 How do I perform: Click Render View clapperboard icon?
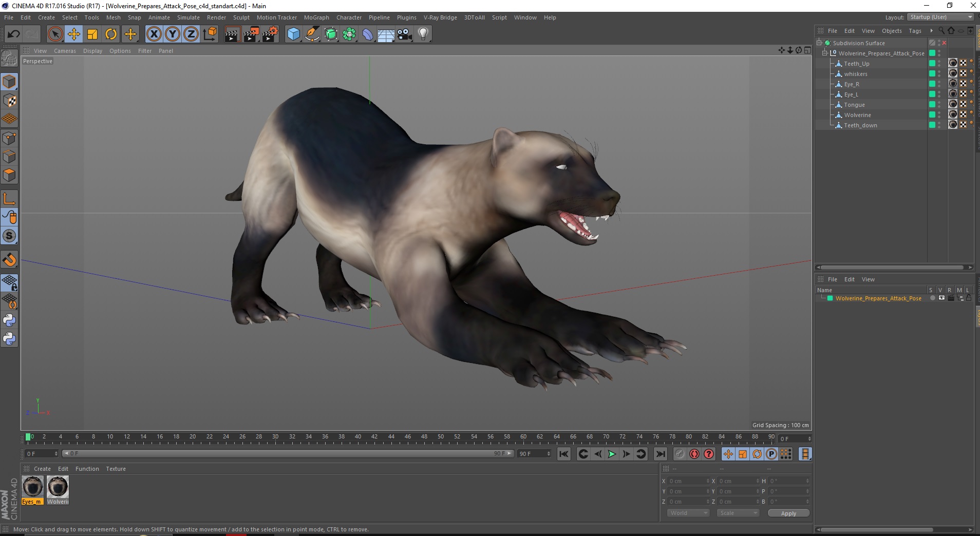pos(232,34)
